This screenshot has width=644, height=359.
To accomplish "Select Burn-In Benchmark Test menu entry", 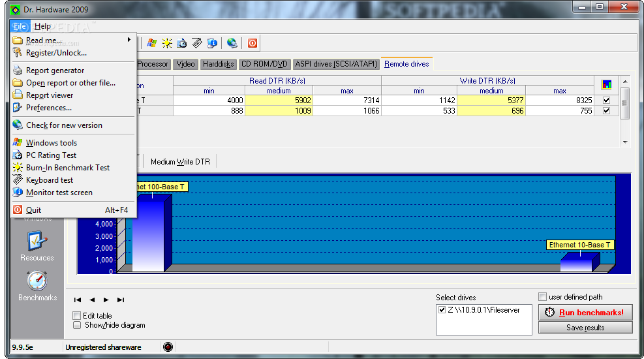I will click(x=72, y=167).
